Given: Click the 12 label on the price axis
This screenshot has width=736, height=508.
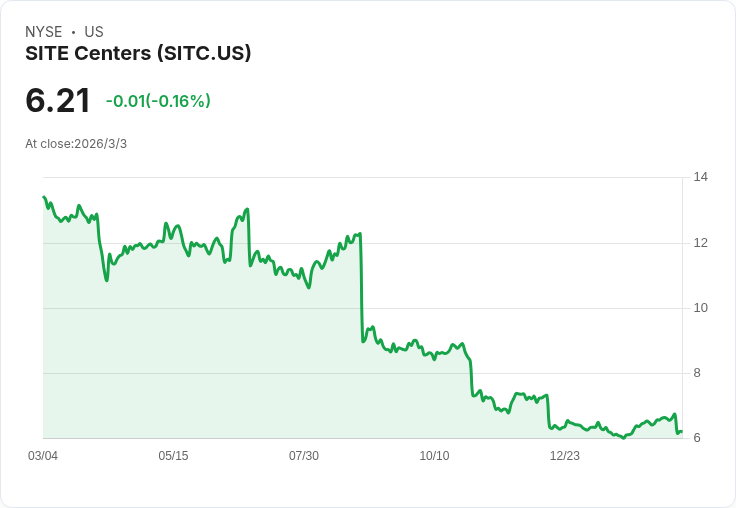Looking at the screenshot, I should [700, 243].
